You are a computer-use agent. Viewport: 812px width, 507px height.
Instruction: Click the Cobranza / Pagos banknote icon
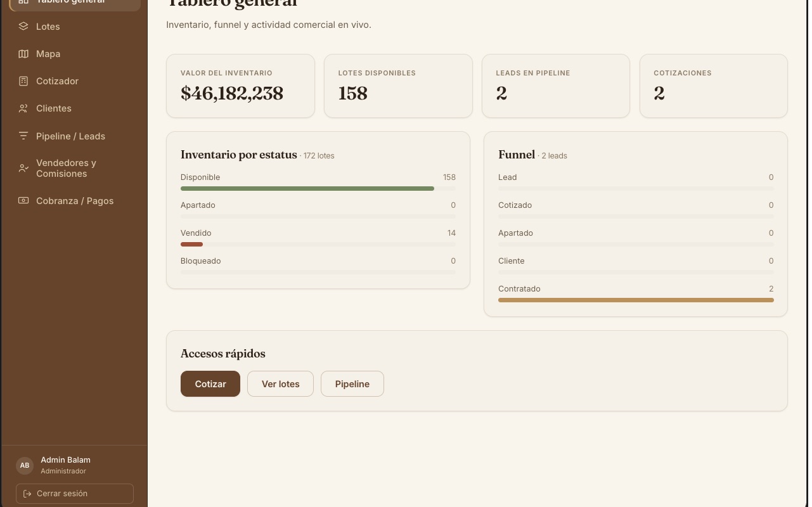[23, 201]
